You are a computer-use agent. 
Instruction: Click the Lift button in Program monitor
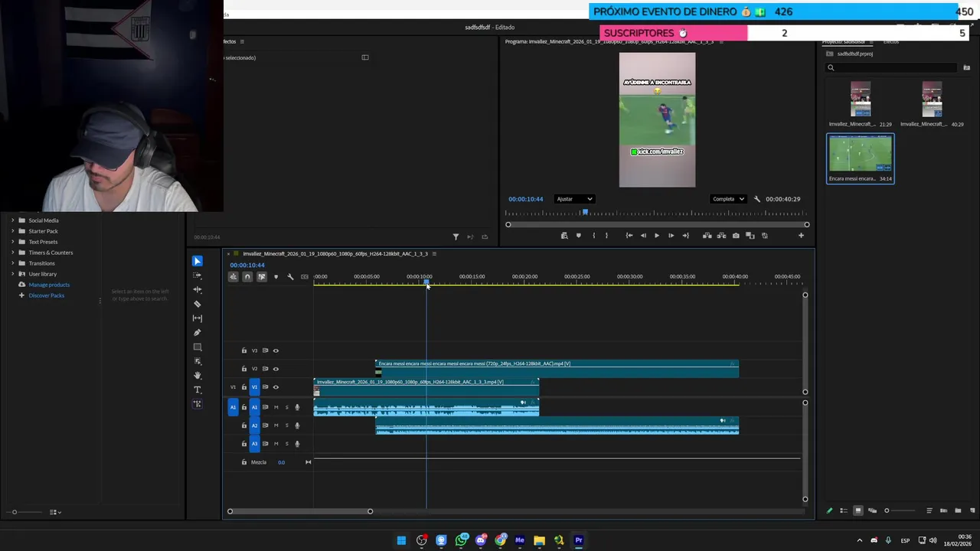click(707, 236)
